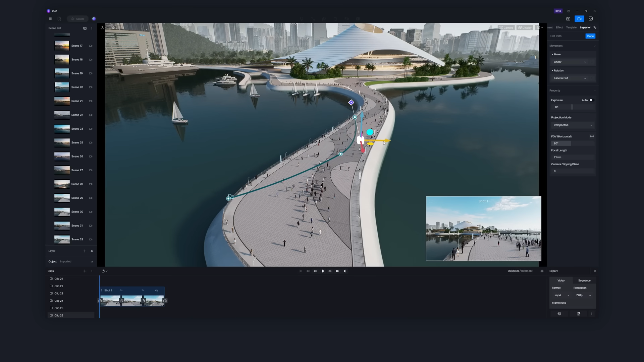Select the Sequence export tab

coord(584,281)
